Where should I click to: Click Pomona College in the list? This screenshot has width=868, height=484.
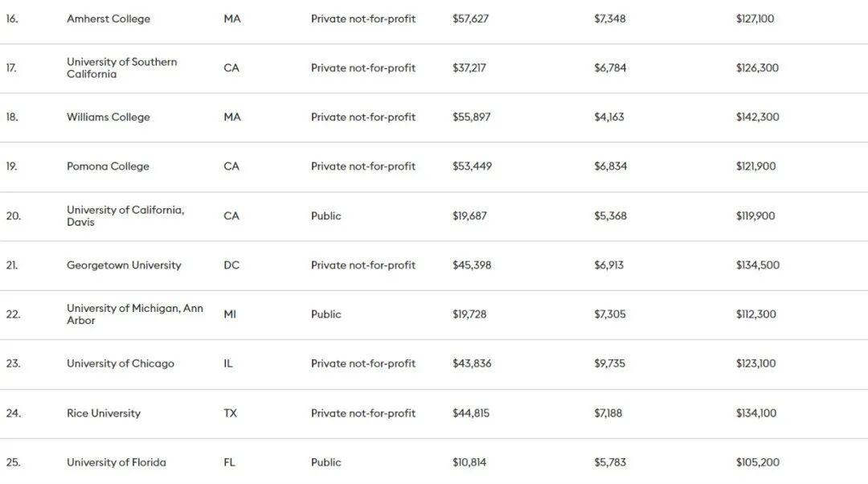point(108,166)
